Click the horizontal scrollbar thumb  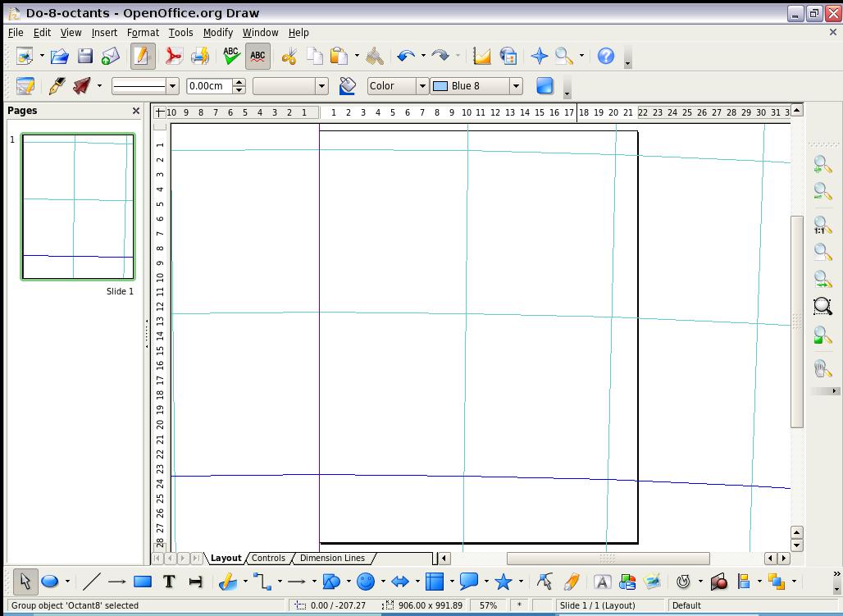(x=608, y=559)
